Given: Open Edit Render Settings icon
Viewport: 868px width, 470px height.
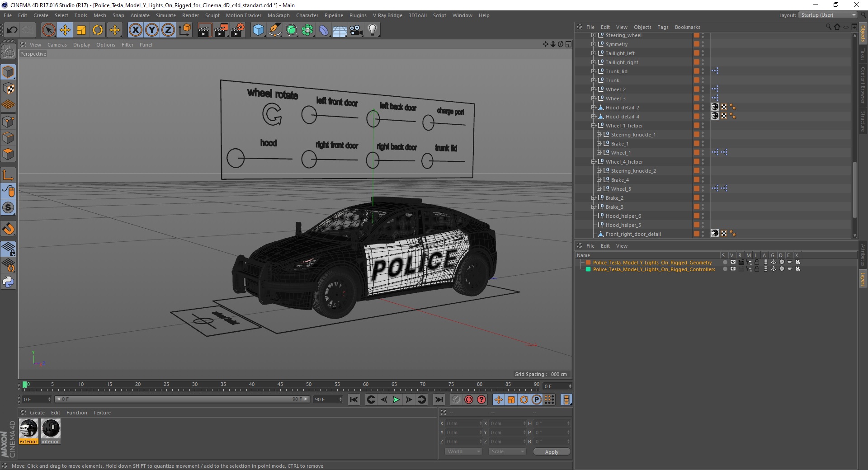Looking at the screenshot, I should (238, 30).
